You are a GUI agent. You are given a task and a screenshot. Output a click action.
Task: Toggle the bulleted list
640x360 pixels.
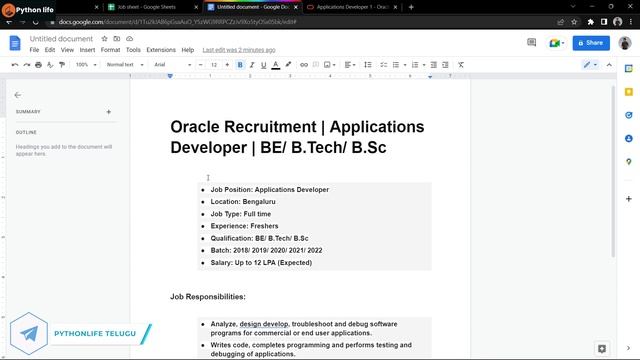pos(396,65)
